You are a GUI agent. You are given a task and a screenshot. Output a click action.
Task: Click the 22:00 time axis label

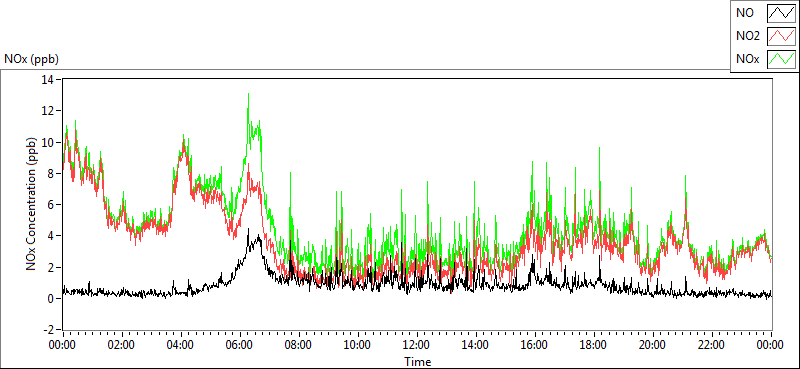click(x=712, y=345)
